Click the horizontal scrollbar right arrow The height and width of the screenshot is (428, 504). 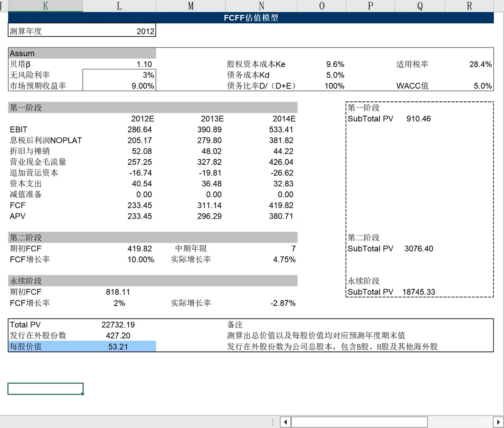pos(499,422)
